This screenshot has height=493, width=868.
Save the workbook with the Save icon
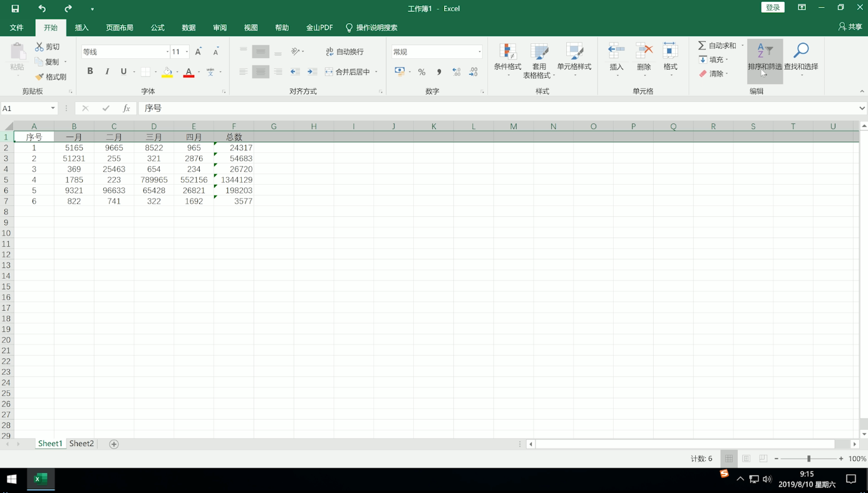tap(15, 8)
